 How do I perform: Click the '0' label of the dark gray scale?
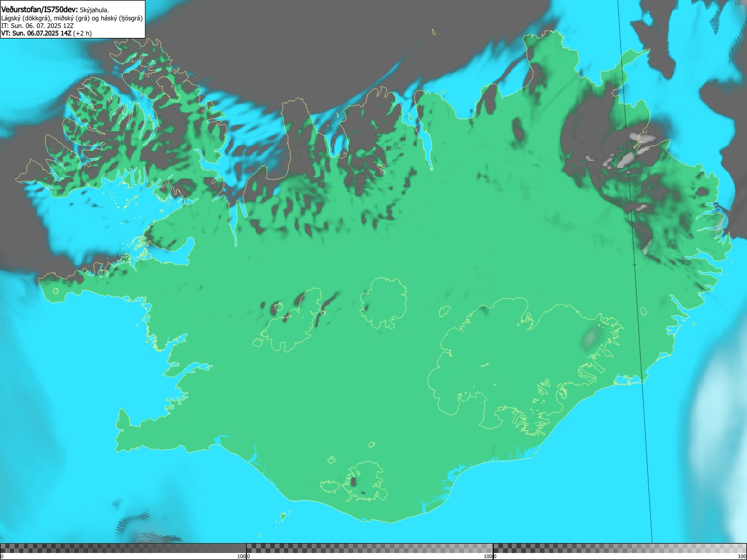(x=2, y=556)
